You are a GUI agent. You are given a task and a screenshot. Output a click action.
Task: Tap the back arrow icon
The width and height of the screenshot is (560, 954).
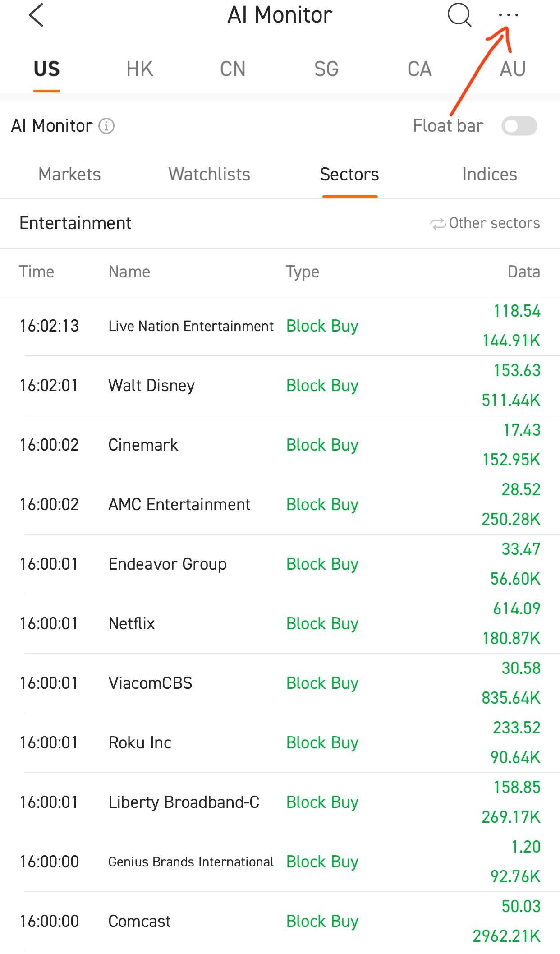pyautogui.click(x=36, y=15)
